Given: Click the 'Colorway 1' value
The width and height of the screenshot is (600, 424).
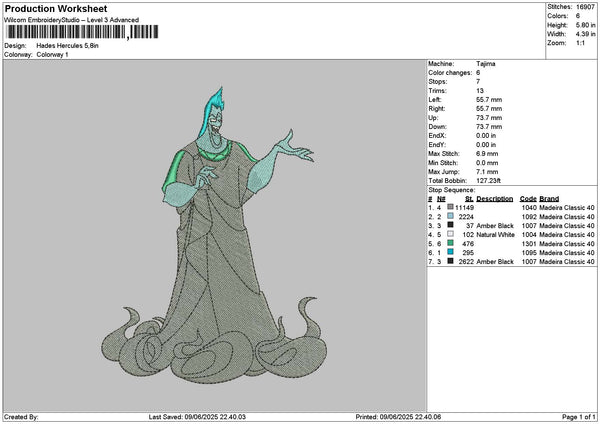Looking at the screenshot, I should 52,55.
